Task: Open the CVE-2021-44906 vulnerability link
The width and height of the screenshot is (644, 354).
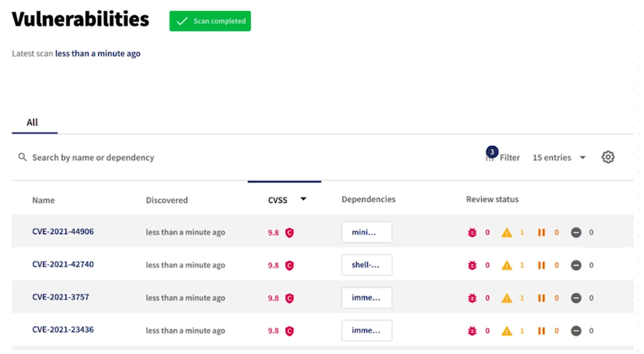Action: tap(63, 232)
